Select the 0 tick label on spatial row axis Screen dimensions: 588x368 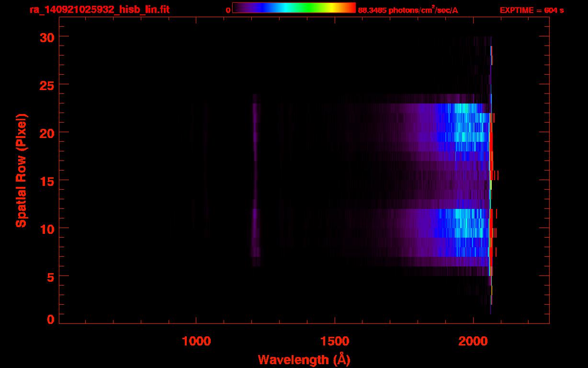50,320
